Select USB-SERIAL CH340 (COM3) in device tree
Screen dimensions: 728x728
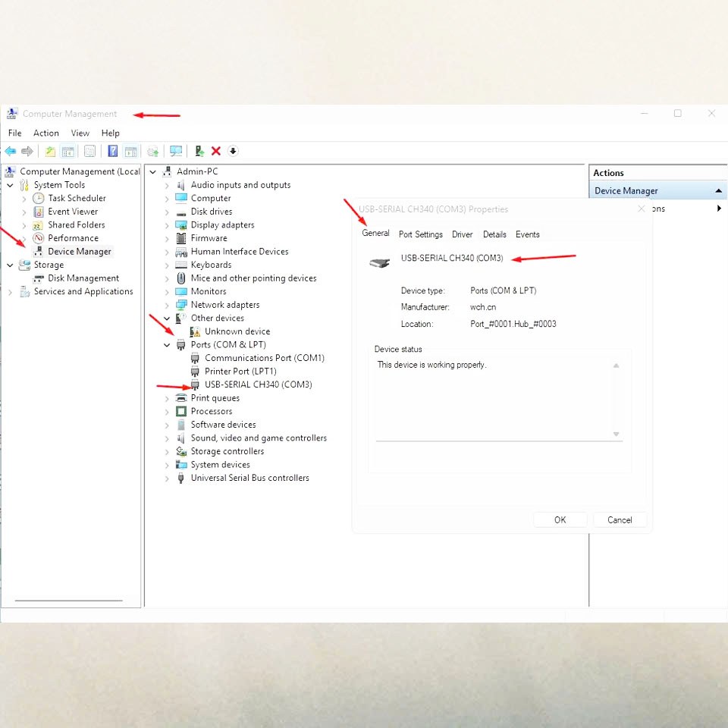tap(258, 384)
